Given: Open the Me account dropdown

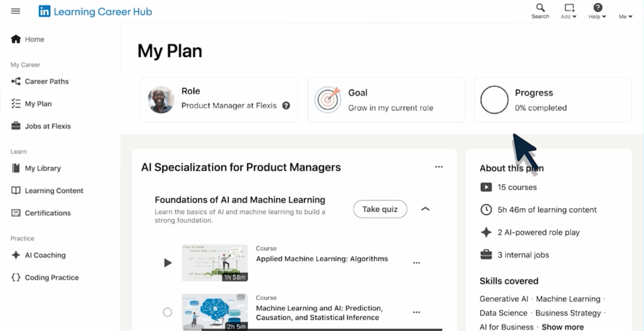Looking at the screenshot, I should coord(626,16).
